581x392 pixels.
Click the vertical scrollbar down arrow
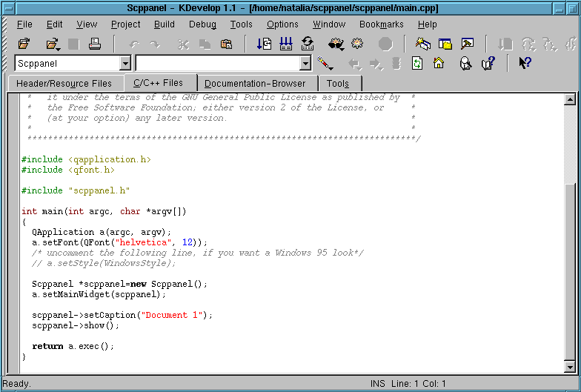coord(569,367)
